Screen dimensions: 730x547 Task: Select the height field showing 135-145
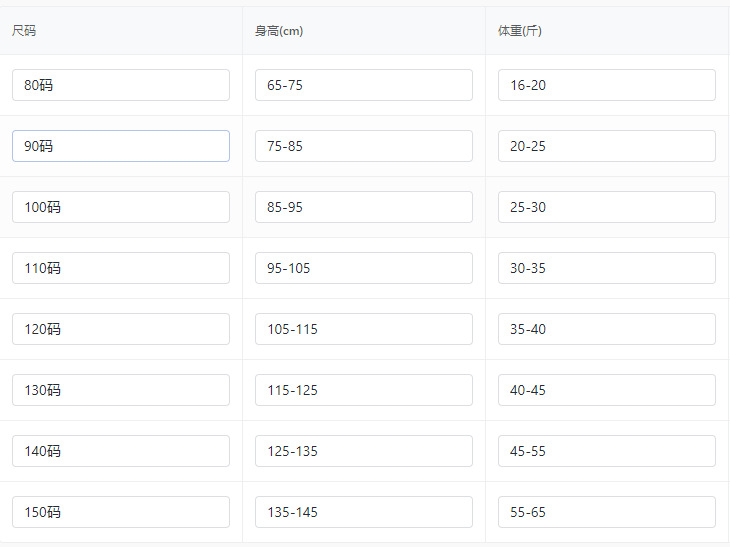(364, 512)
